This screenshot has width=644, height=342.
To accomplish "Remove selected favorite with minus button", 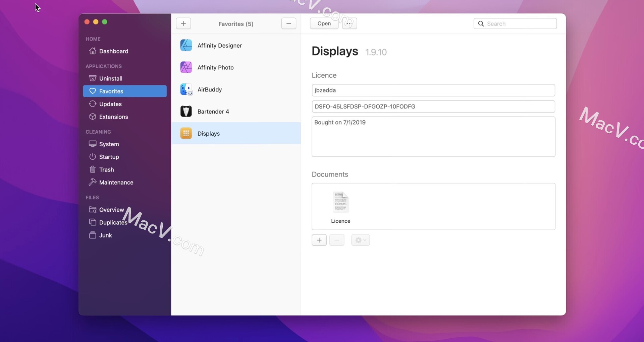I will pyautogui.click(x=289, y=23).
